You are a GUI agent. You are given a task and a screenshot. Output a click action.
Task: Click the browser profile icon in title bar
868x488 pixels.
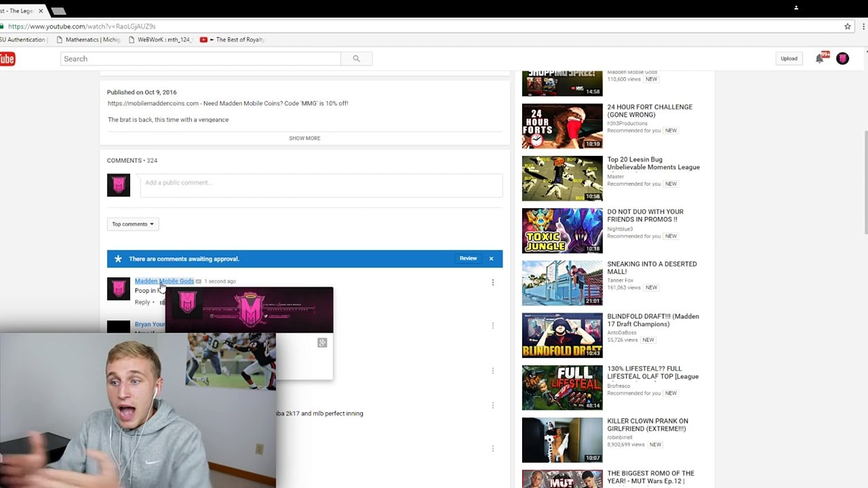click(796, 7)
